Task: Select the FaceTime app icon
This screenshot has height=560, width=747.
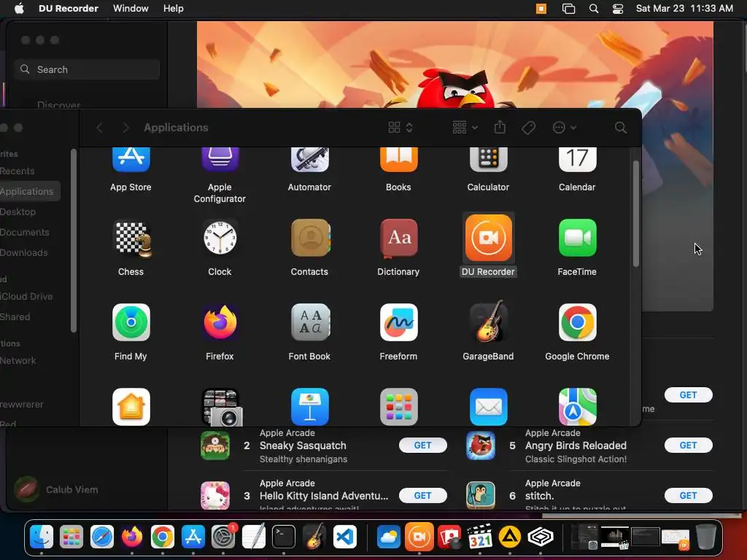Action: tap(578, 238)
